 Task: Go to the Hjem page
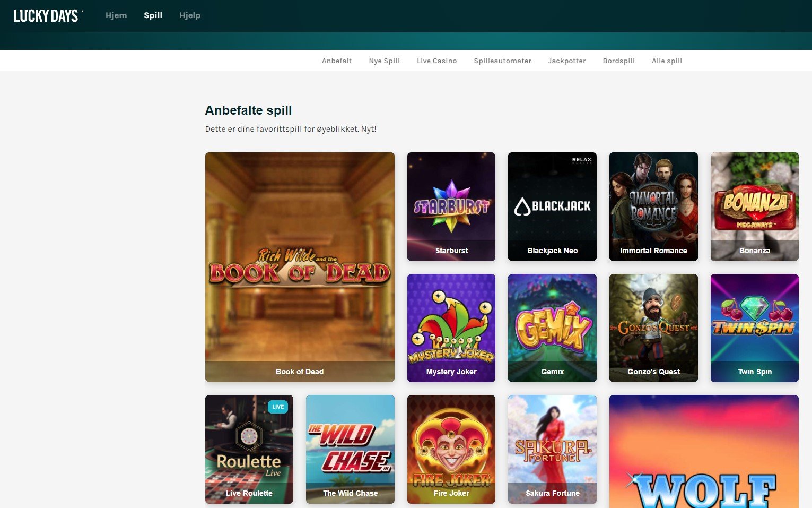click(x=116, y=15)
